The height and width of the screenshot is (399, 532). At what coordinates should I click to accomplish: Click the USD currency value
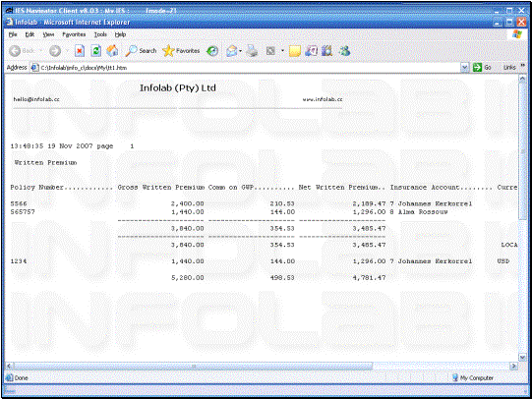pos(503,261)
